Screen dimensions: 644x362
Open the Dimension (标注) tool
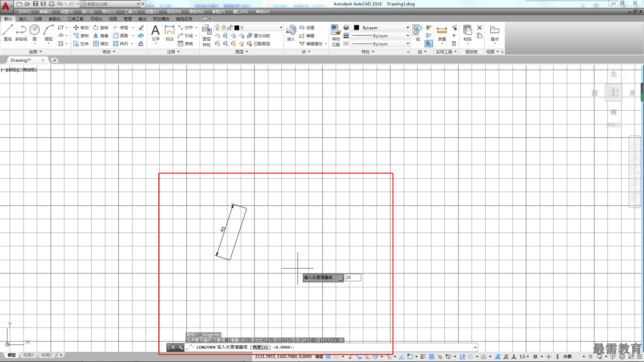pyautogui.click(x=170, y=33)
